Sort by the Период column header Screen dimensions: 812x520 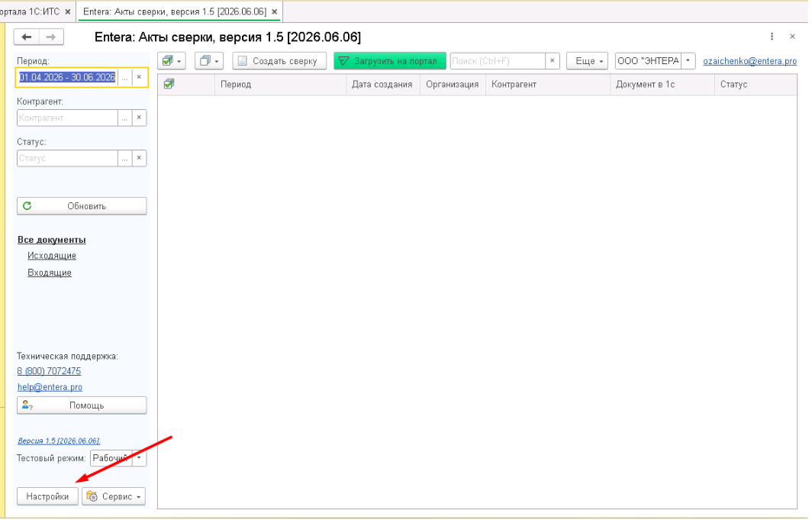point(280,85)
